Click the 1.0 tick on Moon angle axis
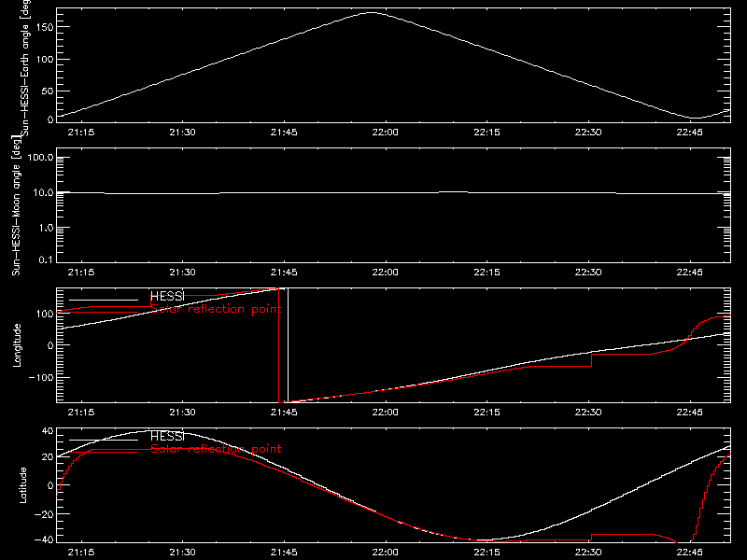747x560 pixels. pos(46,228)
